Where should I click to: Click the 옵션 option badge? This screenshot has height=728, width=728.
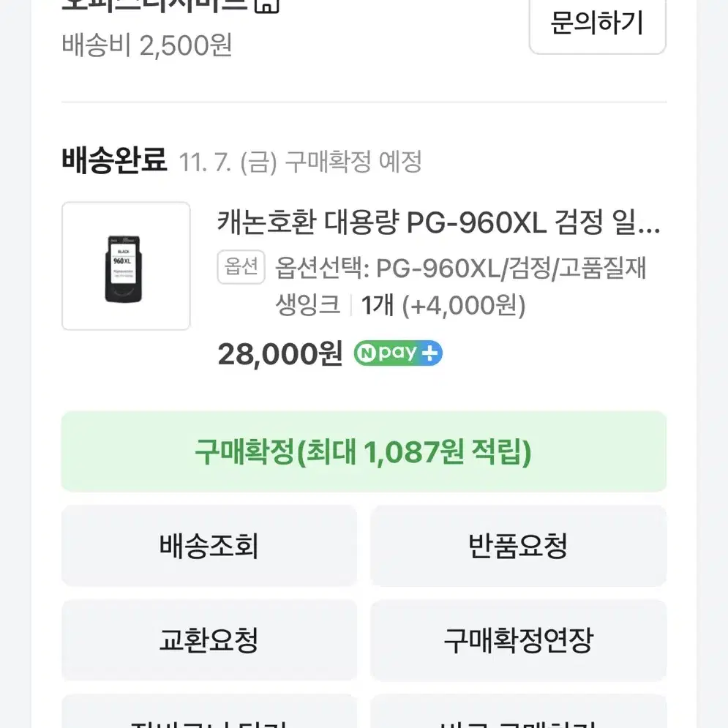click(241, 268)
